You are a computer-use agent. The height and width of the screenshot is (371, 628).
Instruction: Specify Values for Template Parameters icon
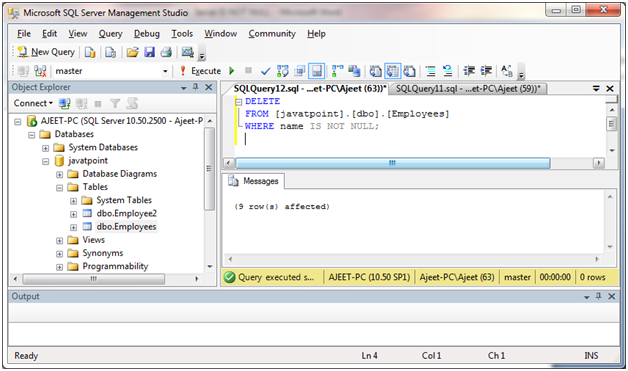[x=507, y=71]
